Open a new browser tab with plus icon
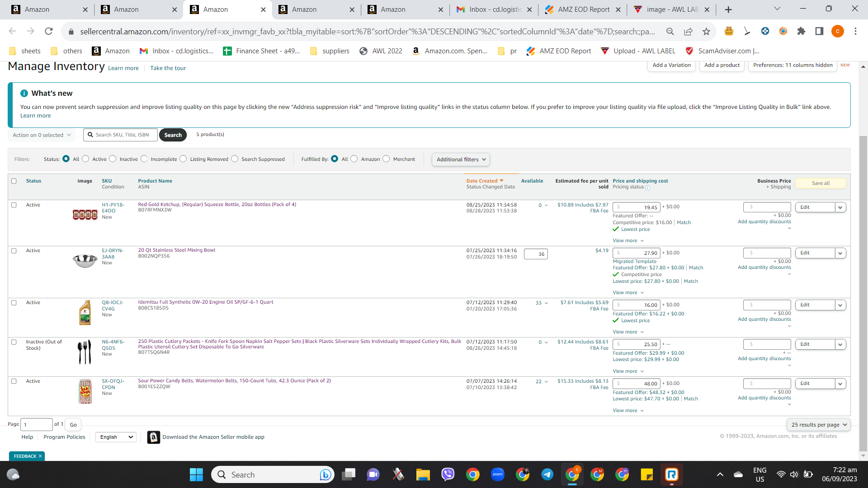Viewport: 868px width, 488px height. coord(728,9)
